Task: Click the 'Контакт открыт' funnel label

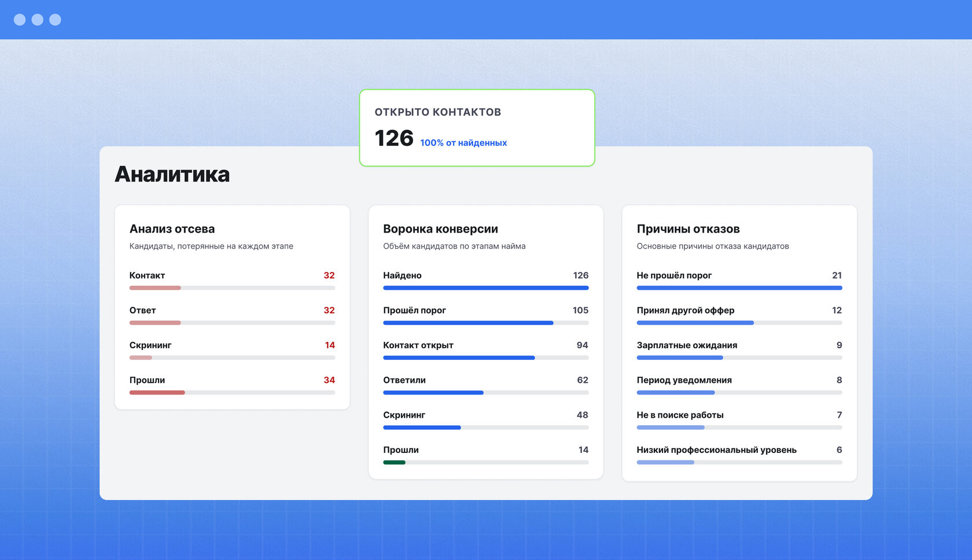Action: coord(418,345)
